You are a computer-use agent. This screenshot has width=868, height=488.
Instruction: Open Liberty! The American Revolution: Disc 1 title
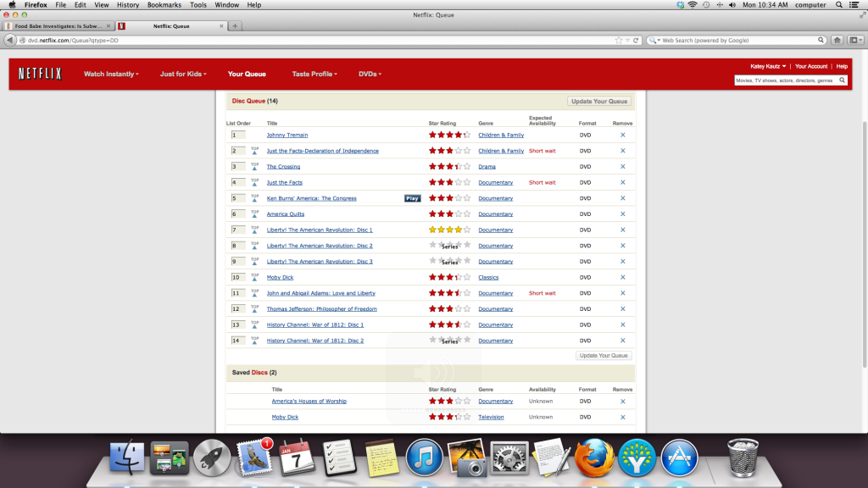point(320,230)
